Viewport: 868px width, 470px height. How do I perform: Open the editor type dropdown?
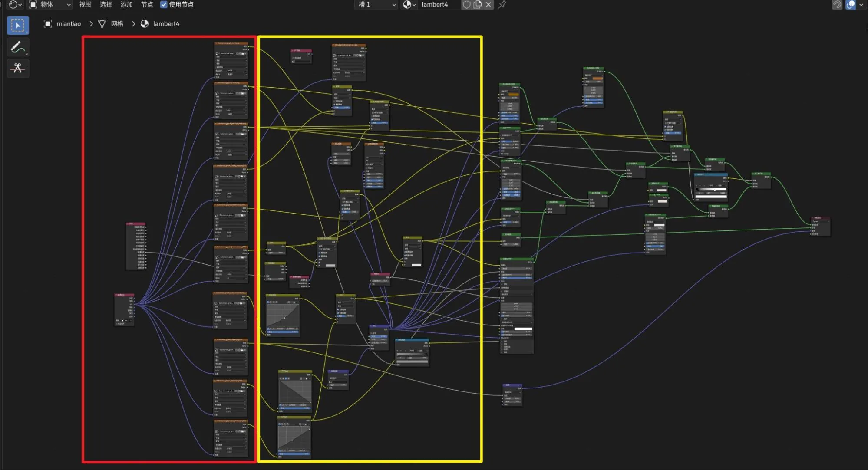point(15,5)
